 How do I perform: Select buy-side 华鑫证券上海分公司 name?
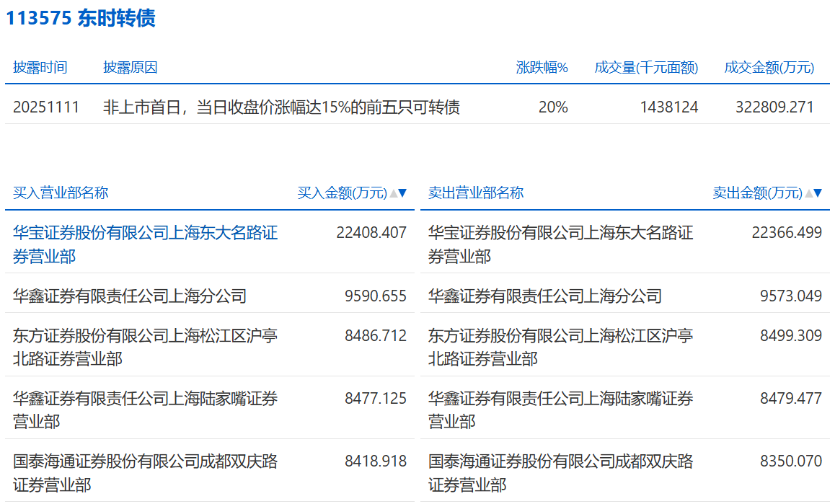coord(130,296)
